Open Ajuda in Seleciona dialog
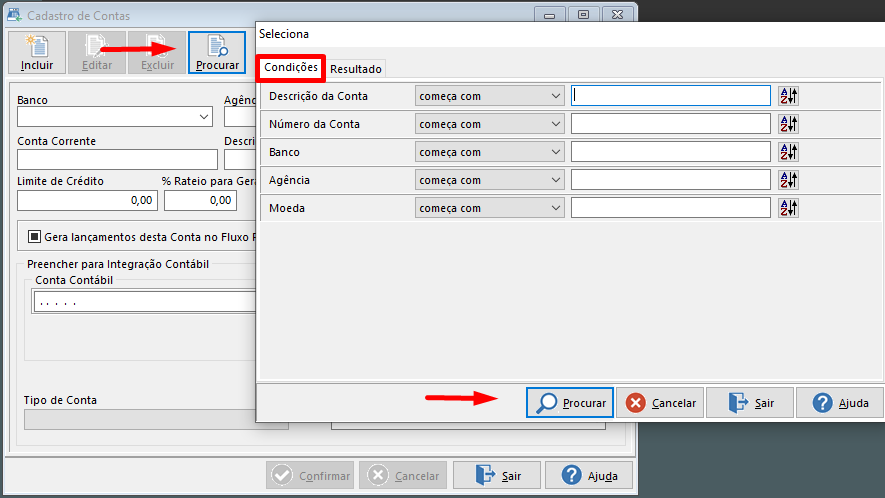Viewport: 885px width, 498px height. 840,403
